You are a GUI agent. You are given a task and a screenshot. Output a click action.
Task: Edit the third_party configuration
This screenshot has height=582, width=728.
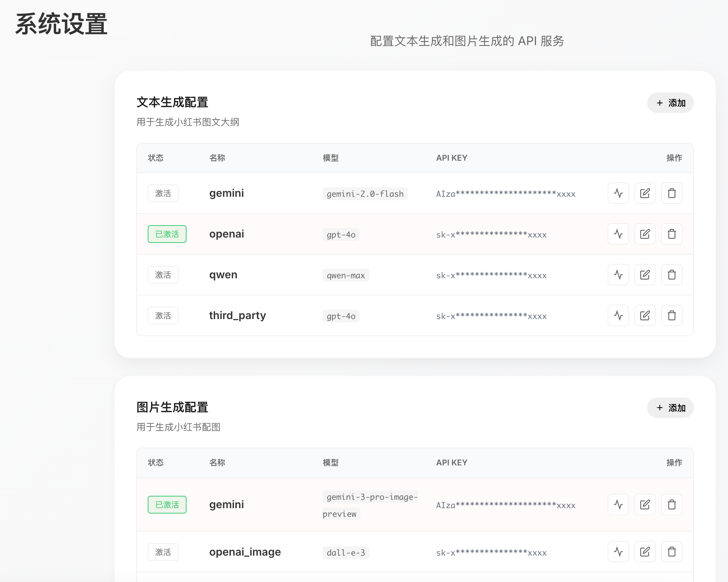pos(644,315)
